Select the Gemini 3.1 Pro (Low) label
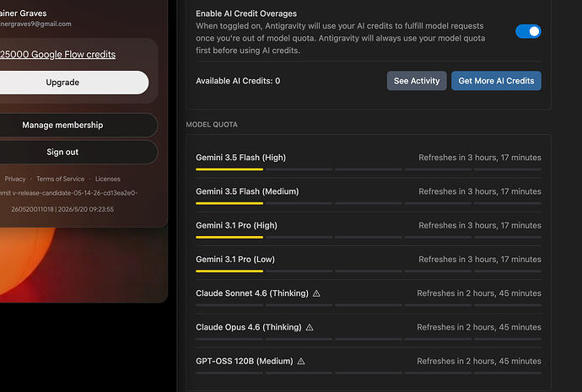Image resolution: width=582 pixels, height=392 pixels. coord(235,260)
